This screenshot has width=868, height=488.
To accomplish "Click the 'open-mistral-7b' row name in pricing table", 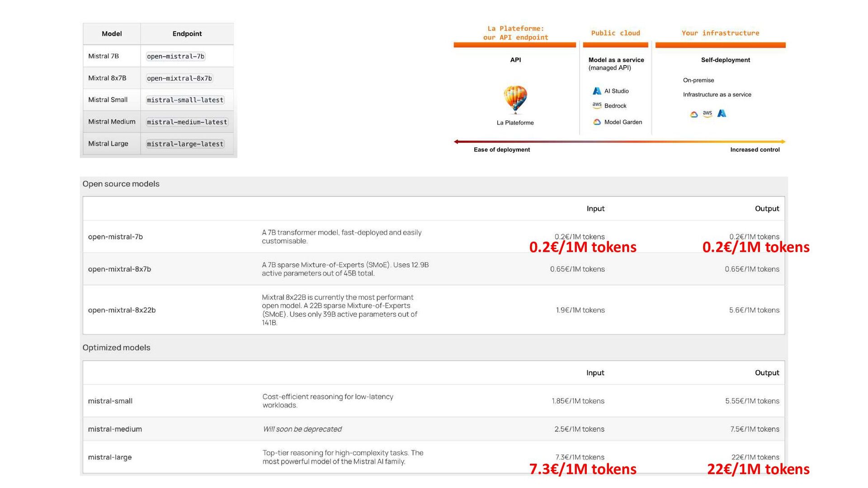I will click(x=115, y=237).
